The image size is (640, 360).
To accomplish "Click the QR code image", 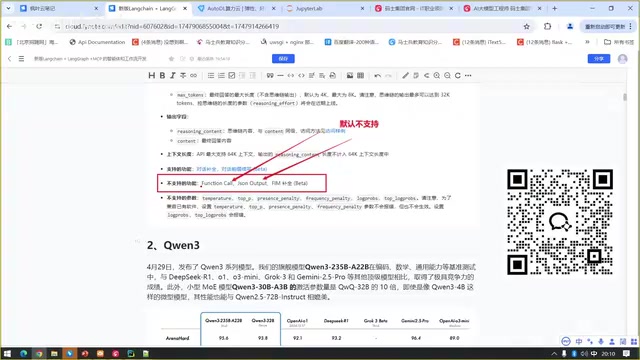I will click(560, 222).
